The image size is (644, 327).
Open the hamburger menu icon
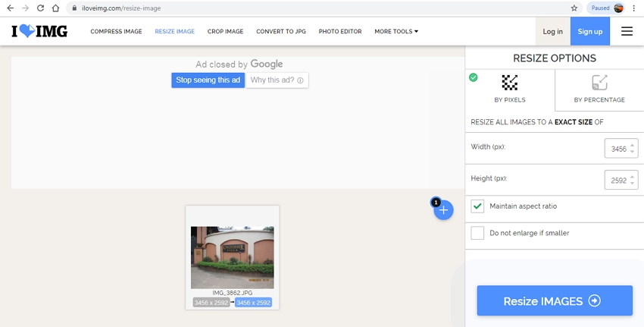click(627, 31)
